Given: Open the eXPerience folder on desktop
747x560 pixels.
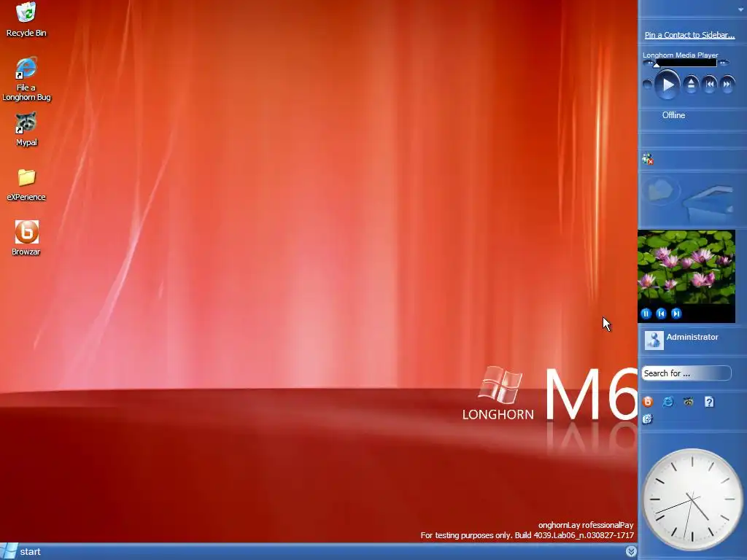Looking at the screenshot, I should click(x=26, y=184).
